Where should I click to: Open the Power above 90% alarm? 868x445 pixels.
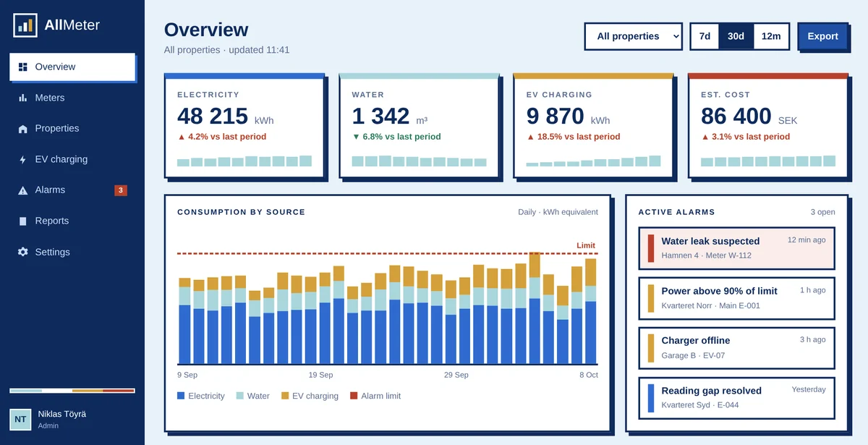tap(736, 298)
